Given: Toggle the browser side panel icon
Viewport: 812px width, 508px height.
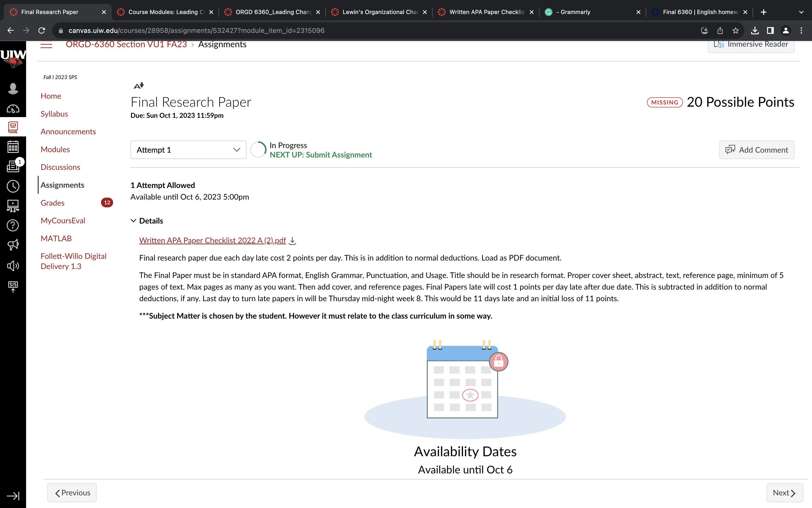Looking at the screenshot, I should coord(770,30).
